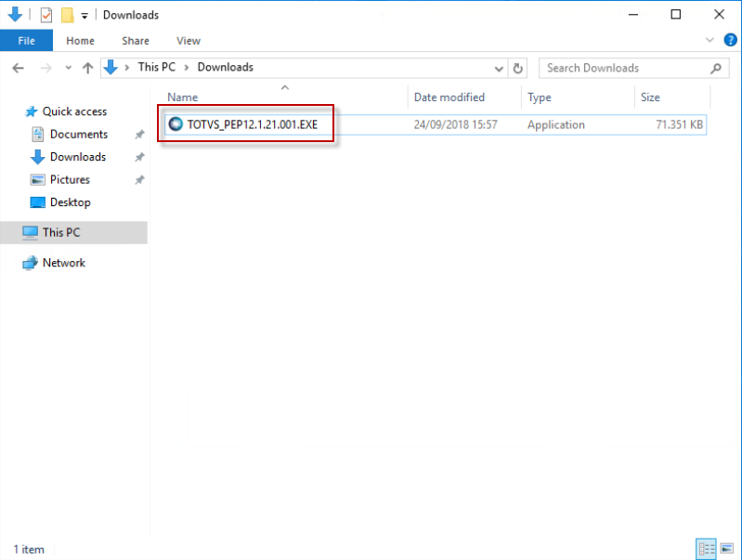The image size is (742, 560).
Task: Open the View ribbon tab
Action: pos(189,41)
